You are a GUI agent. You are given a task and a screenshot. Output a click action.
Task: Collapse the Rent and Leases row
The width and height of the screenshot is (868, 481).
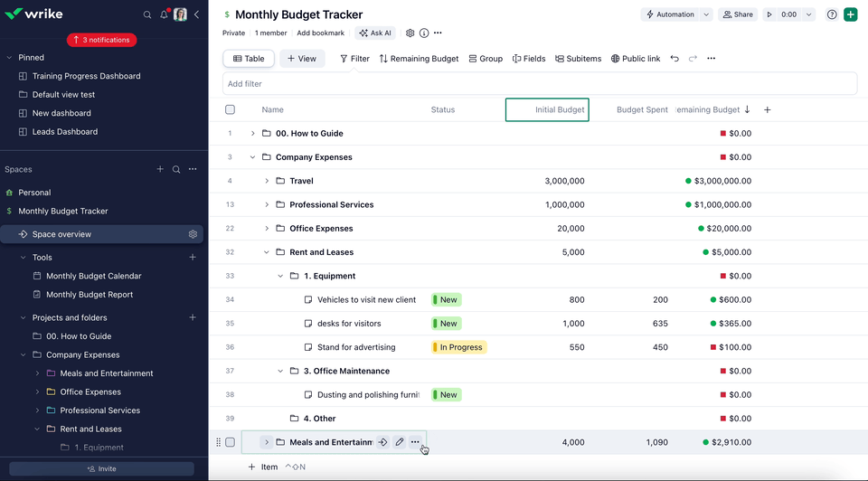click(267, 252)
